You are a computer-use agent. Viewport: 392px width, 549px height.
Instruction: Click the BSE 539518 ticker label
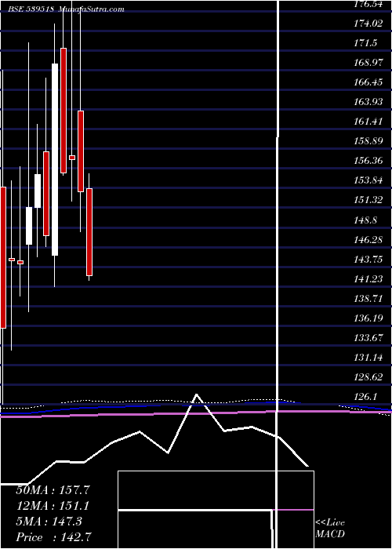tap(31, 9)
